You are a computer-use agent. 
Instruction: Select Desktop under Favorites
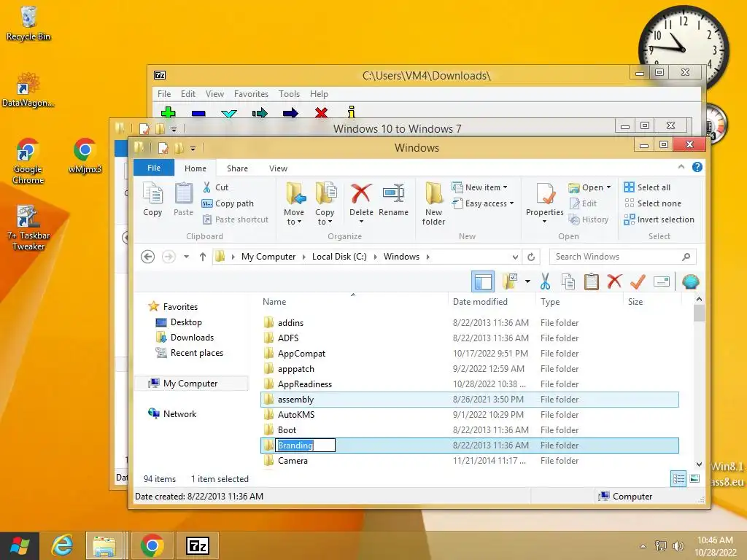tap(179, 322)
